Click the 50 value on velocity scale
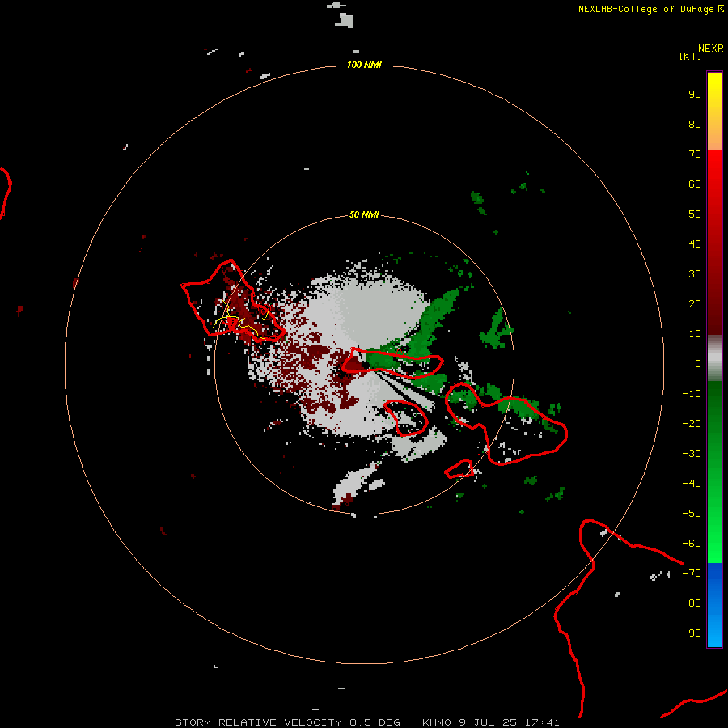 [695, 214]
